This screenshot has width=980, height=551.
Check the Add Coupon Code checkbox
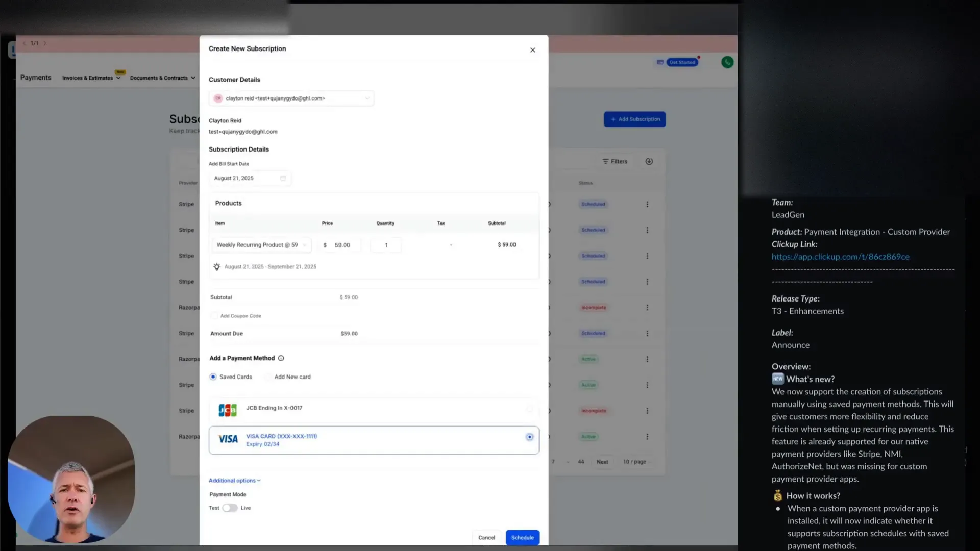click(x=214, y=316)
